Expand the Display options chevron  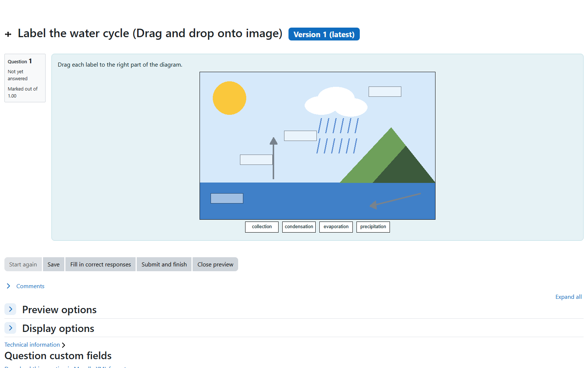(10, 328)
